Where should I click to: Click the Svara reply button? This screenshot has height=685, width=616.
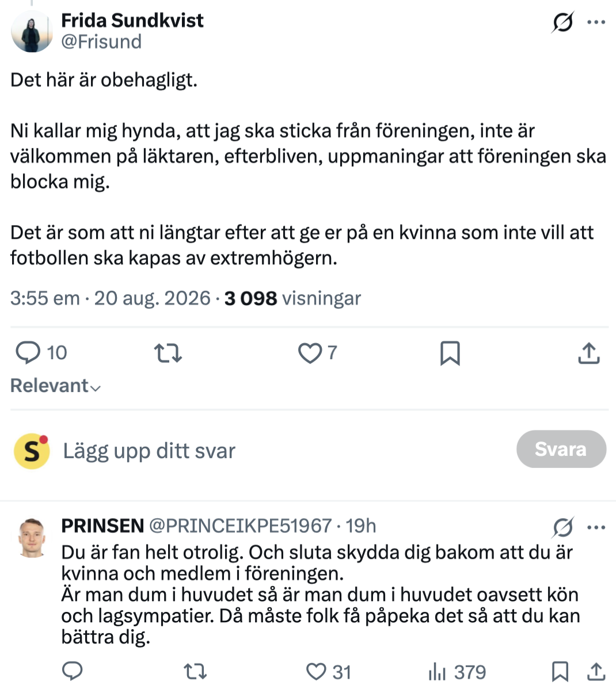[561, 449]
